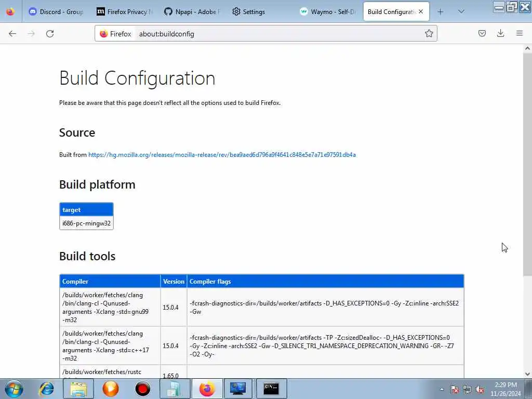Open the Save to Pocket icon
Image resolution: width=532 pixels, height=399 pixels.
(x=482, y=33)
